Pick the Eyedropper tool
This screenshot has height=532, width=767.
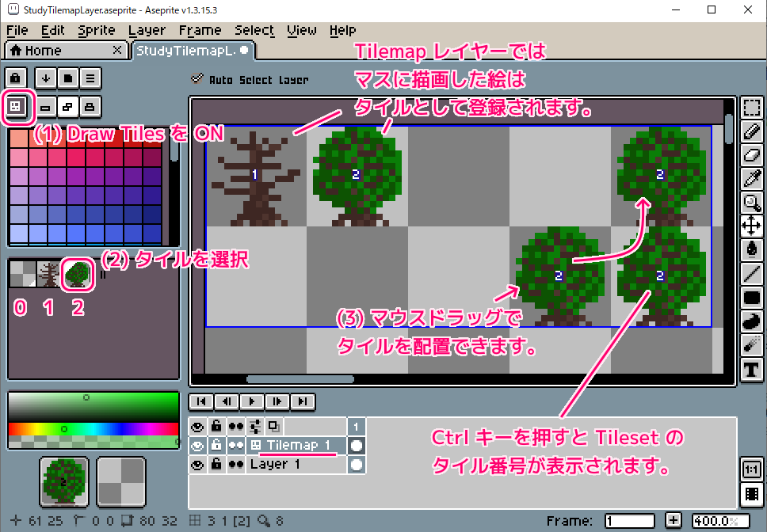pyautogui.click(x=752, y=177)
